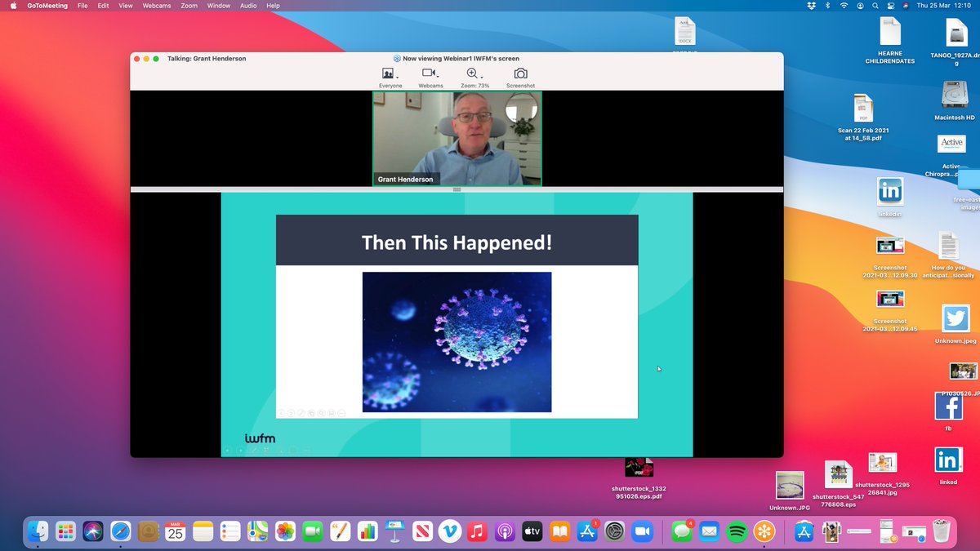Open Photos from the Dock

(285, 531)
